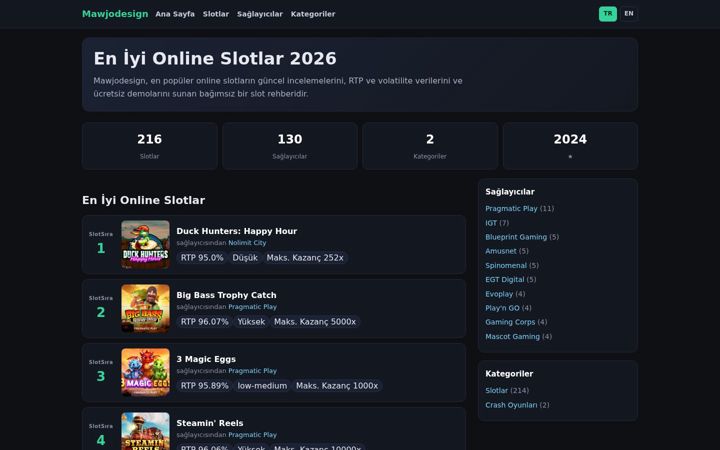This screenshot has height=450, width=720.
Task: Open the Mawjodesign logo link
Action: click(115, 14)
